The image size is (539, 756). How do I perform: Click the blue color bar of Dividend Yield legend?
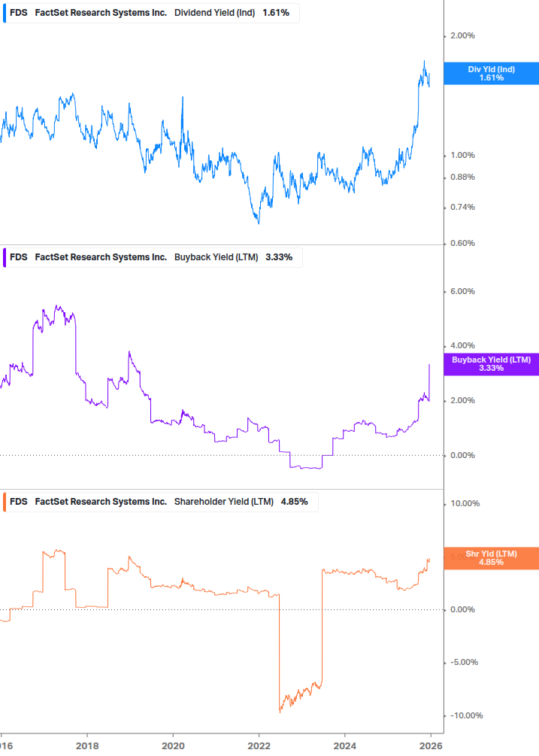click(x=5, y=13)
